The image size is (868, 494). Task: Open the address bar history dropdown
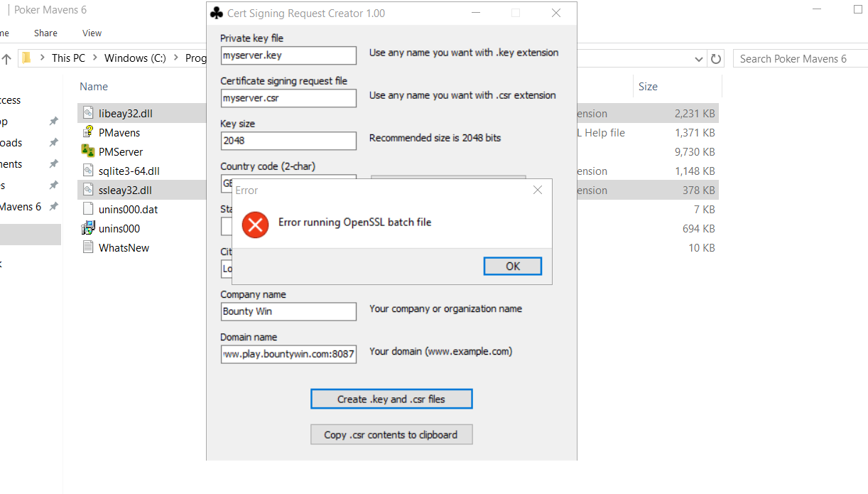(x=699, y=59)
